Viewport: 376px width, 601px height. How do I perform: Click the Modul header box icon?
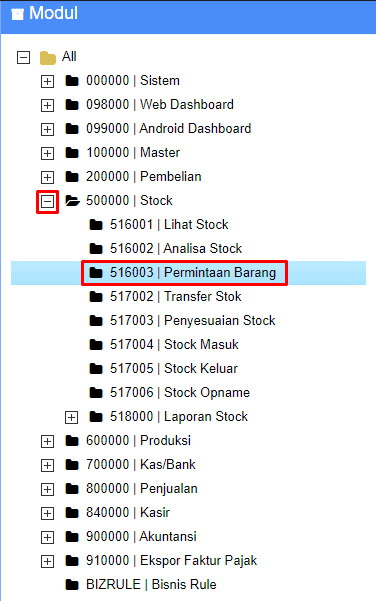click(x=17, y=14)
